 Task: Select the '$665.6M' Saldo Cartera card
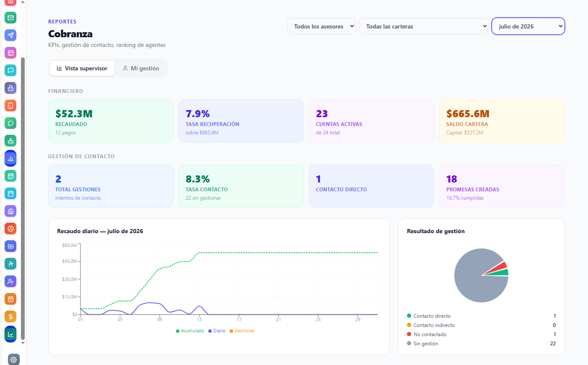tap(502, 121)
